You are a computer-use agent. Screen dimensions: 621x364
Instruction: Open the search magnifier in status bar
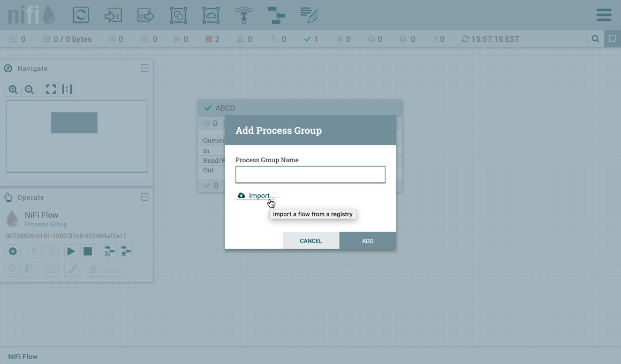pyautogui.click(x=595, y=39)
